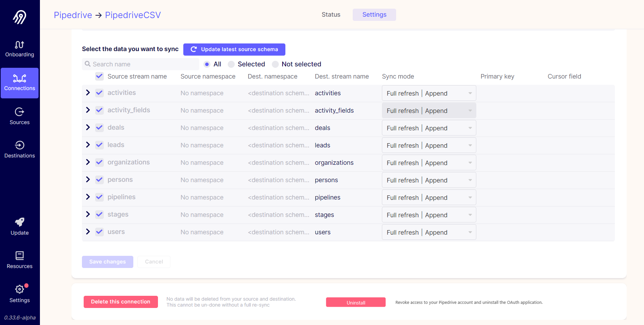
Task: Uncheck the leads stream checkbox
Action: tap(99, 145)
